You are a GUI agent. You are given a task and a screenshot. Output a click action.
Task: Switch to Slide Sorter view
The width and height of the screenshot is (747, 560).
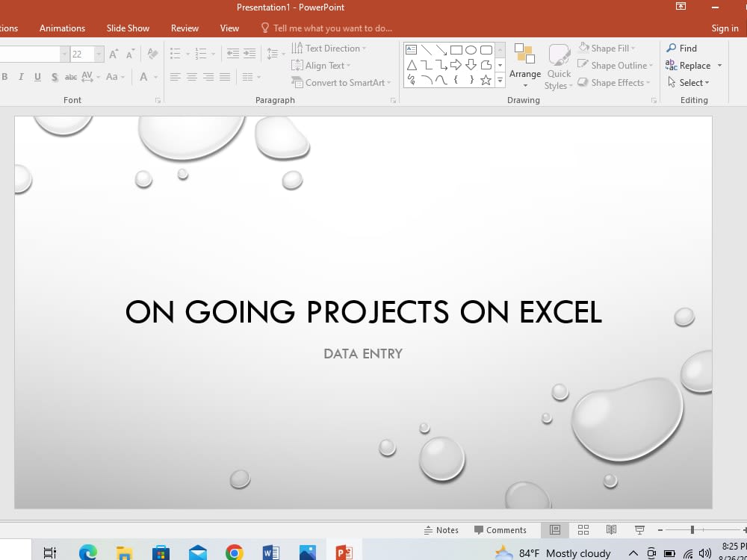click(583, 530)
